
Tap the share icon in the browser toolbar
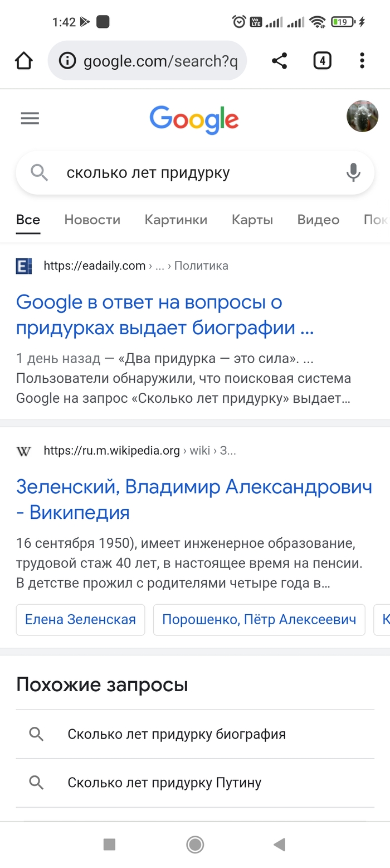pos(279,61)
